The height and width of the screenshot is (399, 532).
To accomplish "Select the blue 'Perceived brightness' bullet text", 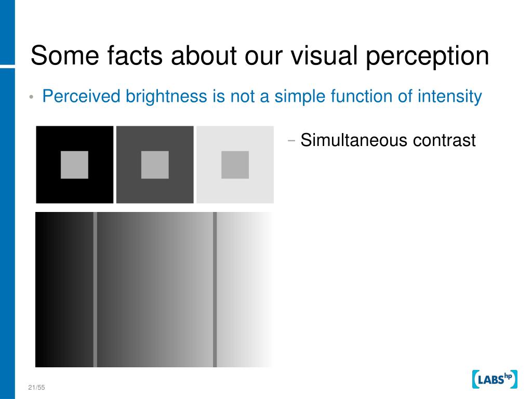I will pos(262,96).
